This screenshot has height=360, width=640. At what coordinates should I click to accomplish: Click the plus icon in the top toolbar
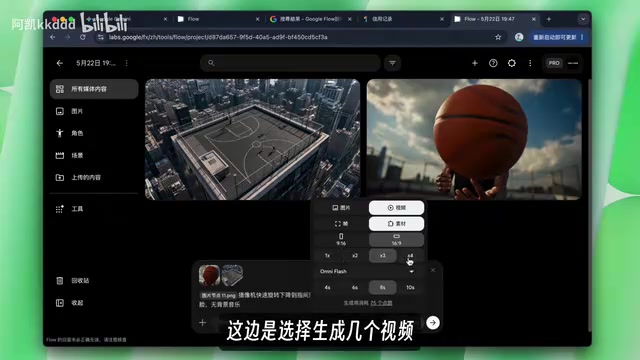(475, 63)
